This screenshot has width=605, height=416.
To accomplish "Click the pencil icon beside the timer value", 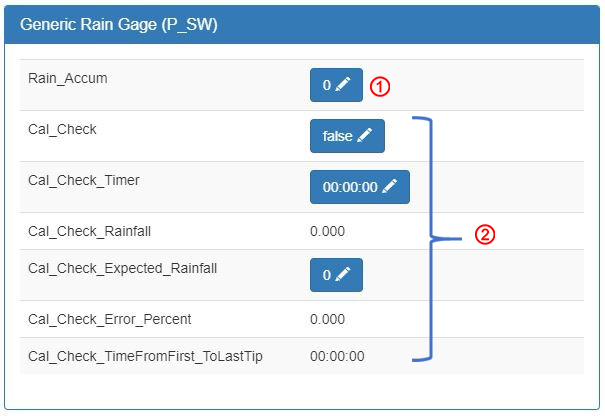I will 390,186.
